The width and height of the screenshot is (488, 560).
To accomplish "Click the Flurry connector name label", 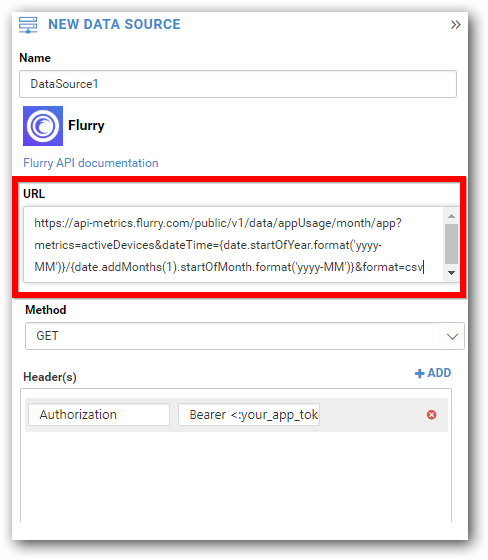I will point(86,126).
